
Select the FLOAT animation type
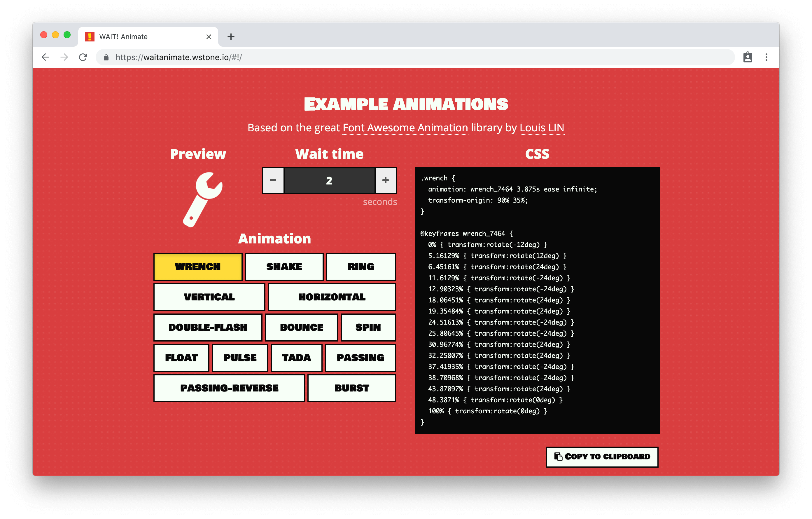(181, 357)
